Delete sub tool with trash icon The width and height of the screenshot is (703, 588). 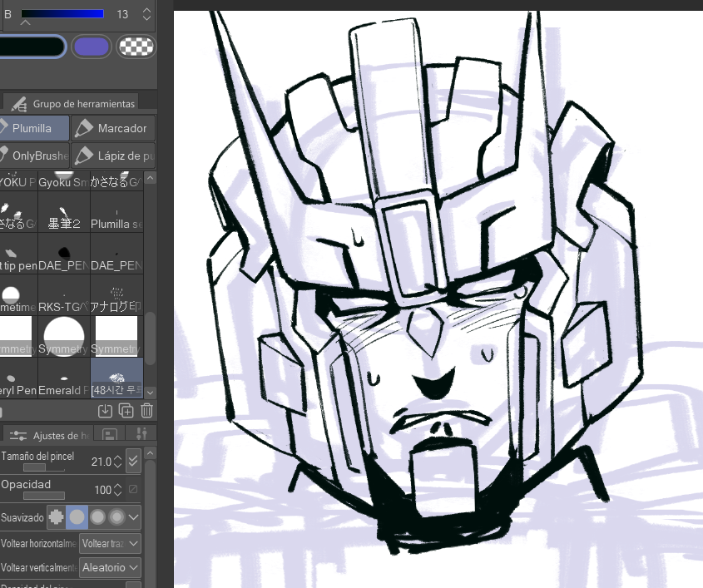(x=146, y=411)
